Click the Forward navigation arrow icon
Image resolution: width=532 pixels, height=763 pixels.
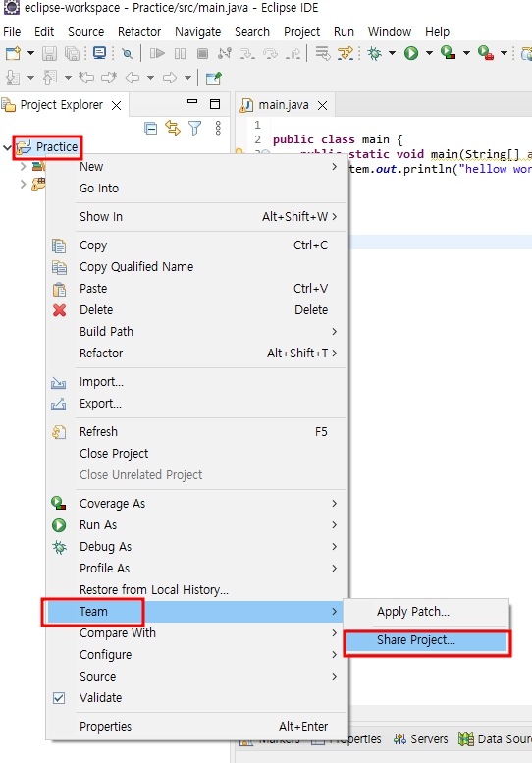coord(170,78)
